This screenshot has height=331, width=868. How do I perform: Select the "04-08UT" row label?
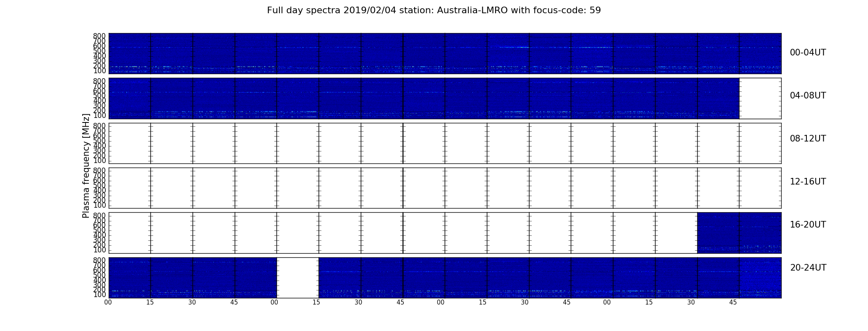(x=808, y=96)
